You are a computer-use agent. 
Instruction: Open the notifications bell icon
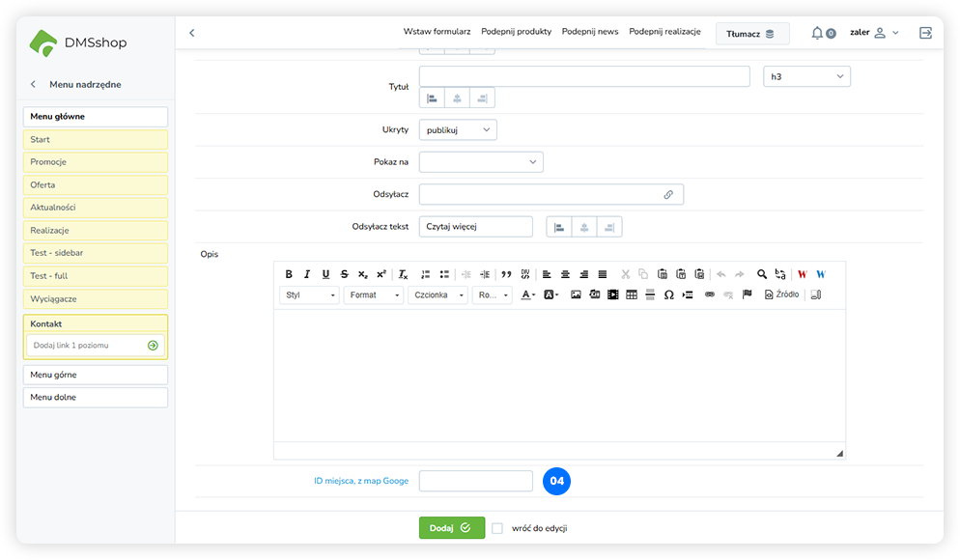coord(817,33)
